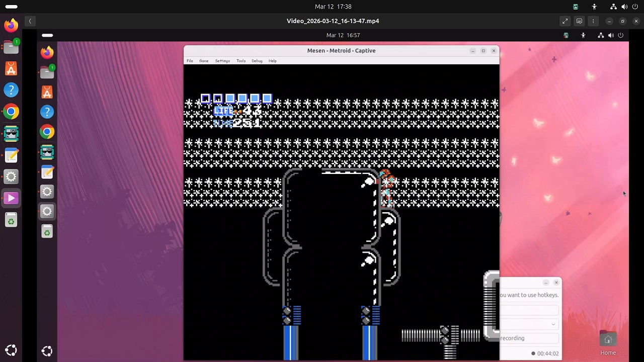This screenshot has width=644, height=362.
Task: Click highlighted gear icon in recorded dock
Action: click(x=47, y=211)
